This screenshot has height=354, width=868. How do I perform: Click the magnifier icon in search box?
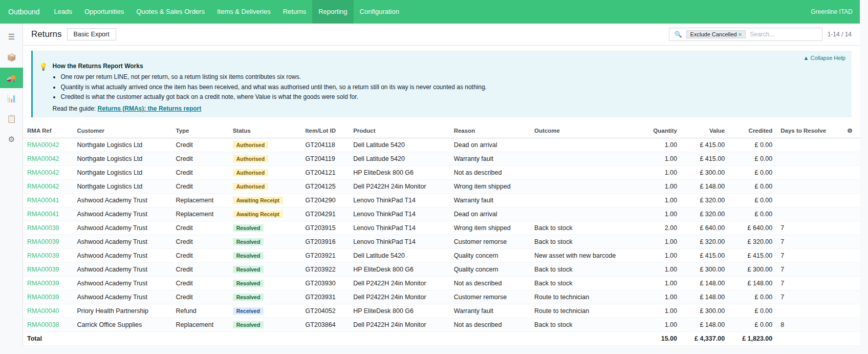coord(678,34)
